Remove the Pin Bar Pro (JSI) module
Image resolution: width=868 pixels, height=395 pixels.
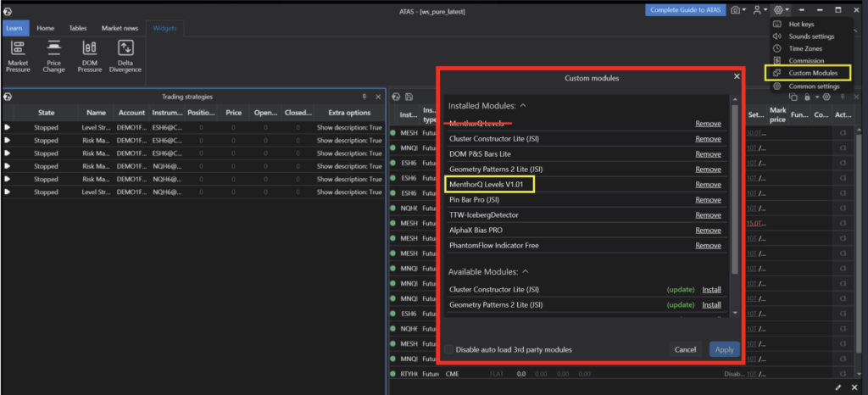click(708, 200)
